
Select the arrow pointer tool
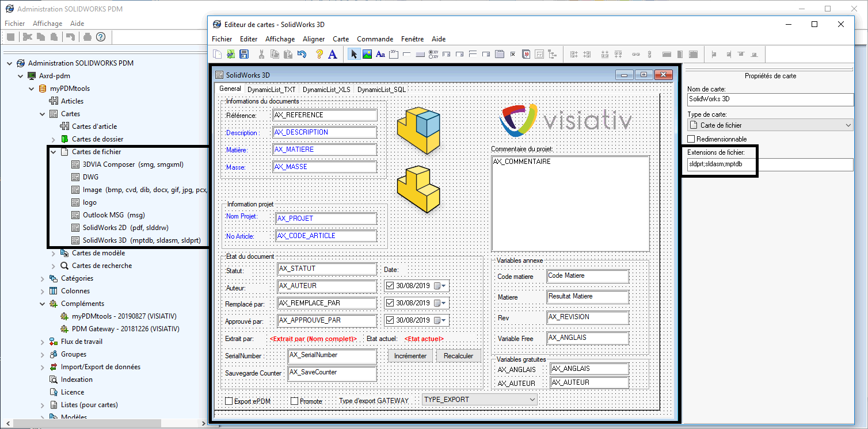coord(354,55)
